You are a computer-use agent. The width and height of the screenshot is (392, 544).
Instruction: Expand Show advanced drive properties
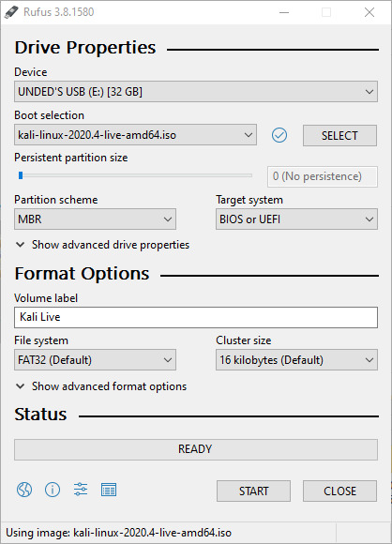click(102, 245)
